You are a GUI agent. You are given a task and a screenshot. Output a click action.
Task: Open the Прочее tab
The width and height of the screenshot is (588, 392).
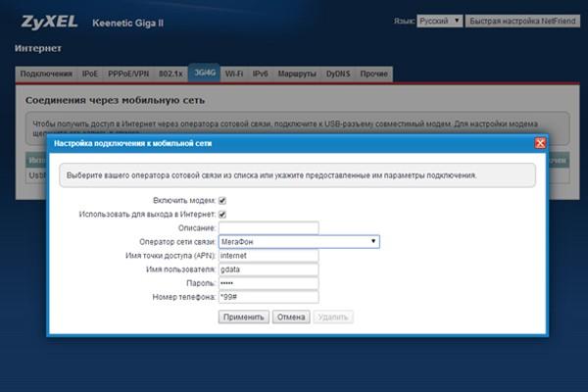pyautogui.click(x=374, y=73)
